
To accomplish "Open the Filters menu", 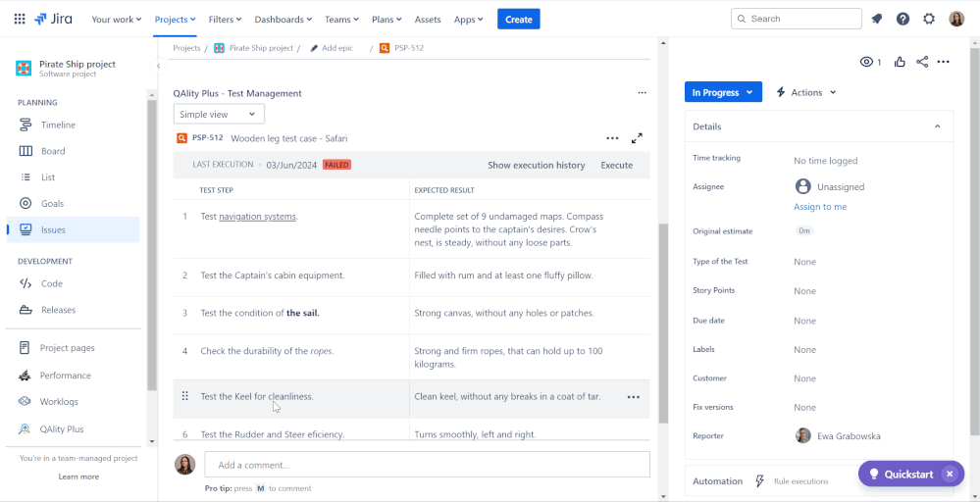I will 225,20.
